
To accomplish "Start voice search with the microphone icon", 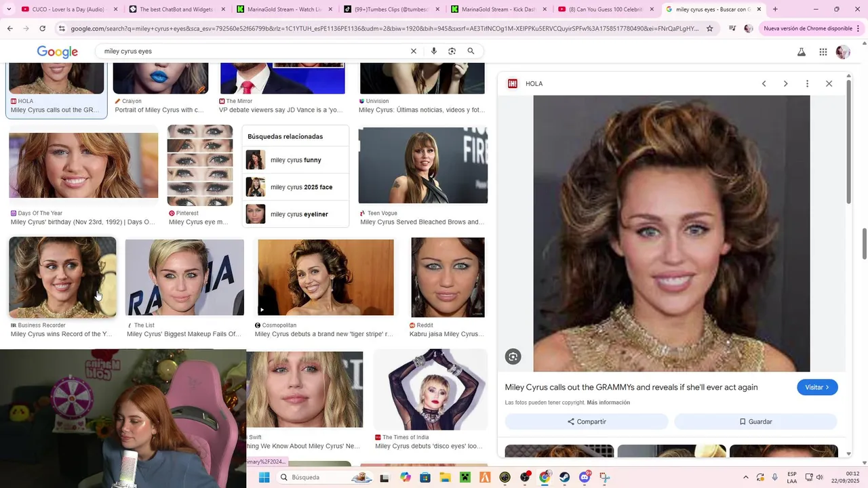I will [x=434, y=52].
